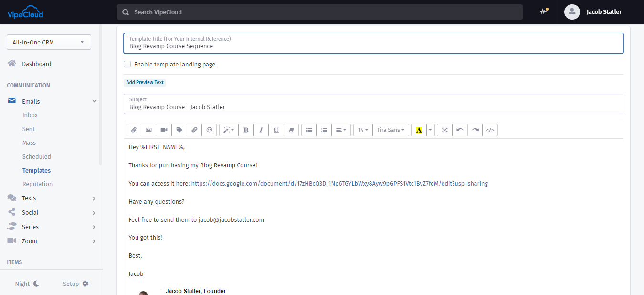The image size is (644, 295).
Task: Redo the last edit
Action: pos(475,130)
